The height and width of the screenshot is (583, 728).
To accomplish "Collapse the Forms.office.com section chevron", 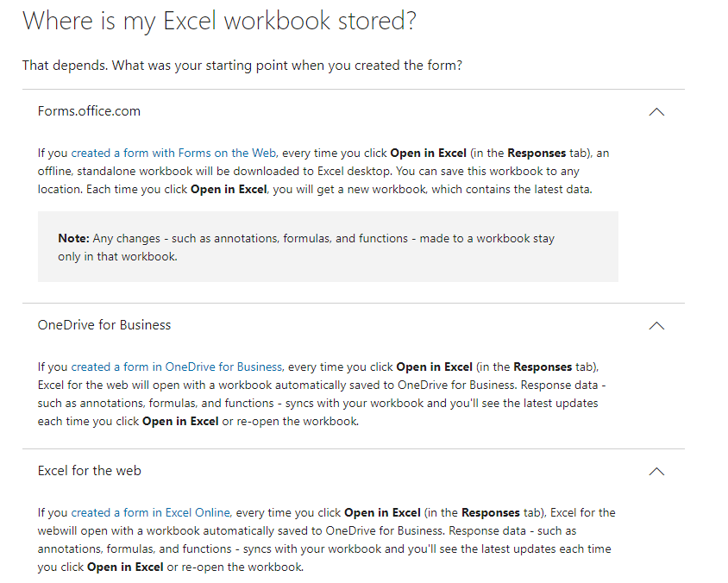I will coord(656,112).
